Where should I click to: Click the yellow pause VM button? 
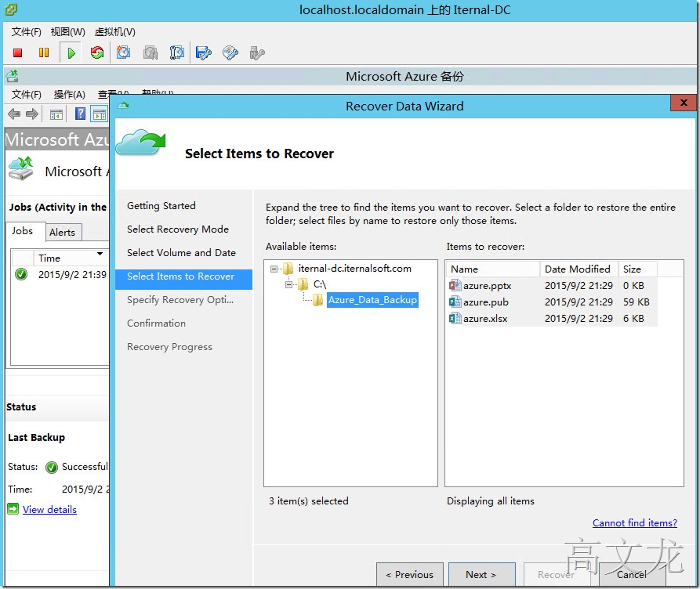(44, 52)
